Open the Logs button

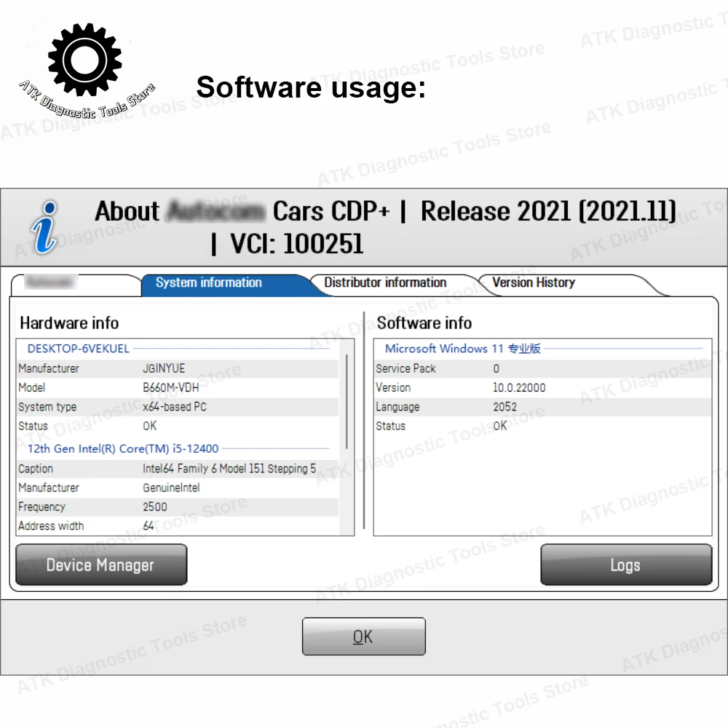(626, 565)
